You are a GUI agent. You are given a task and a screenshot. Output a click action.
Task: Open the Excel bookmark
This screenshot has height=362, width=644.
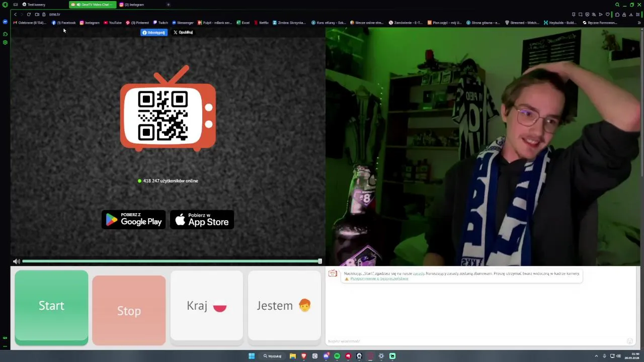pos(243,23)
